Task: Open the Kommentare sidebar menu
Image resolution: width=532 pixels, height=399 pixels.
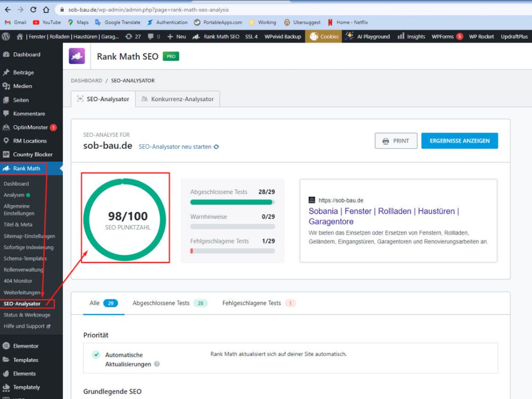Action: [31, 113]
